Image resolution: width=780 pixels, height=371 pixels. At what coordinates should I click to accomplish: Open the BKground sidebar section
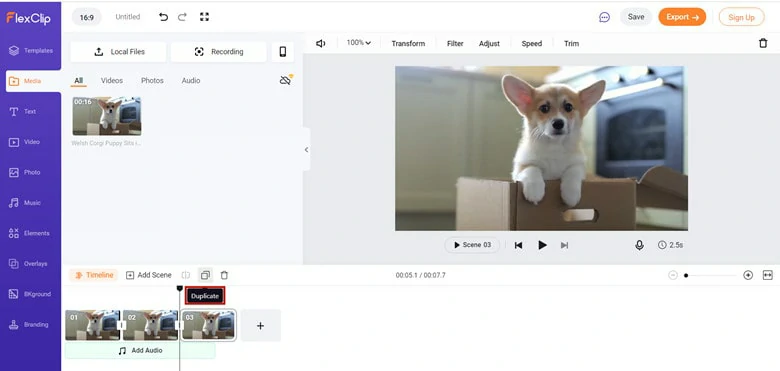pyautogui.click(x=31, y=294)
